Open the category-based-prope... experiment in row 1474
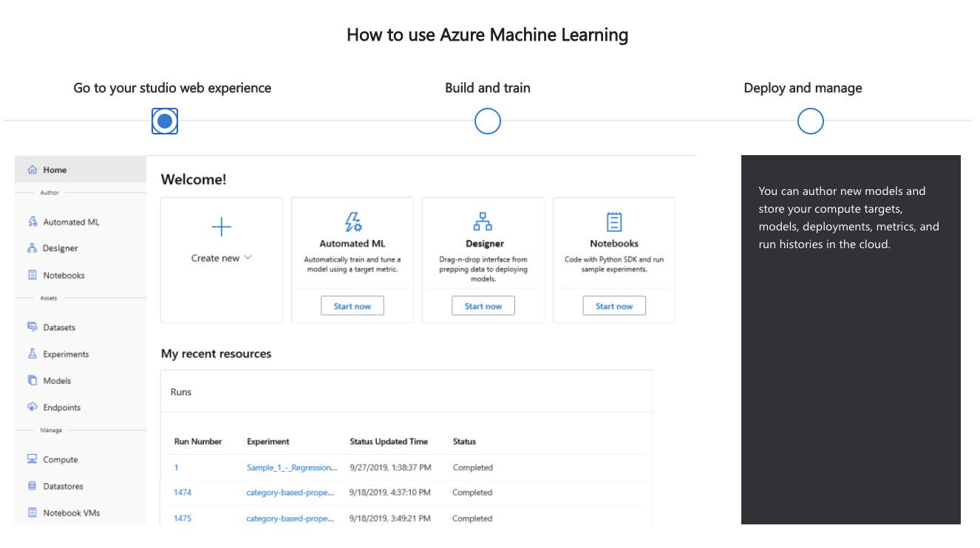The image size is (980, 548). (290, 493)
